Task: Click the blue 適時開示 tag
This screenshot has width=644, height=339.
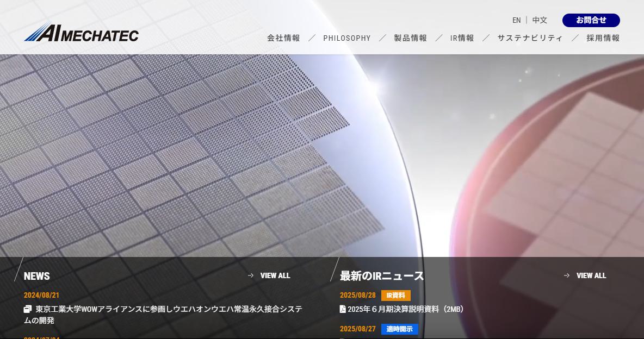Action: pos(400,329)
